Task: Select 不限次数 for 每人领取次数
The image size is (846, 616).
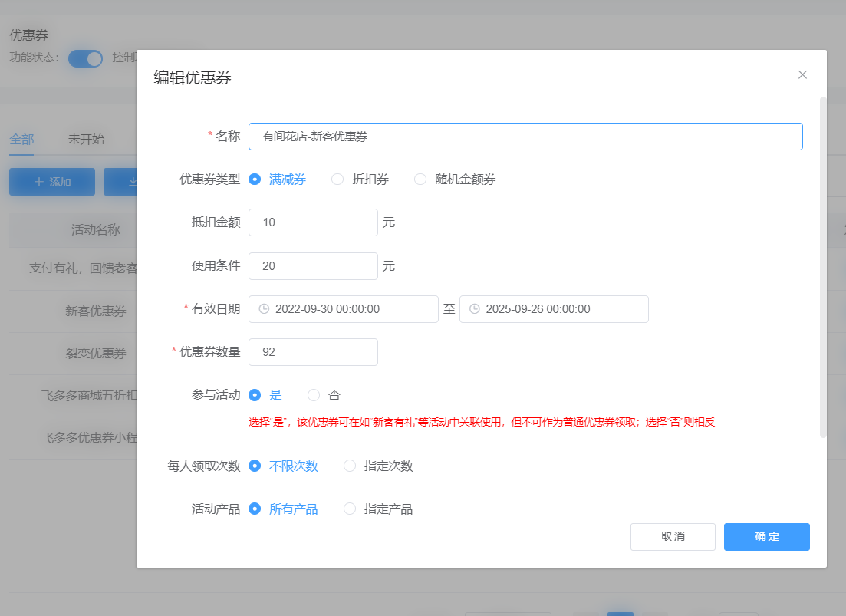Action: tap(283, 466)
